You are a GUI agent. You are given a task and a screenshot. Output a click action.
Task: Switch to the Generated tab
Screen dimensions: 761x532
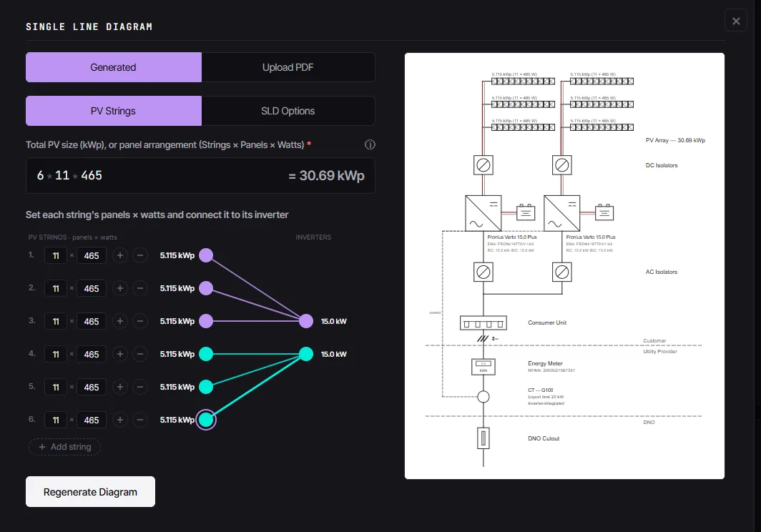114,67
